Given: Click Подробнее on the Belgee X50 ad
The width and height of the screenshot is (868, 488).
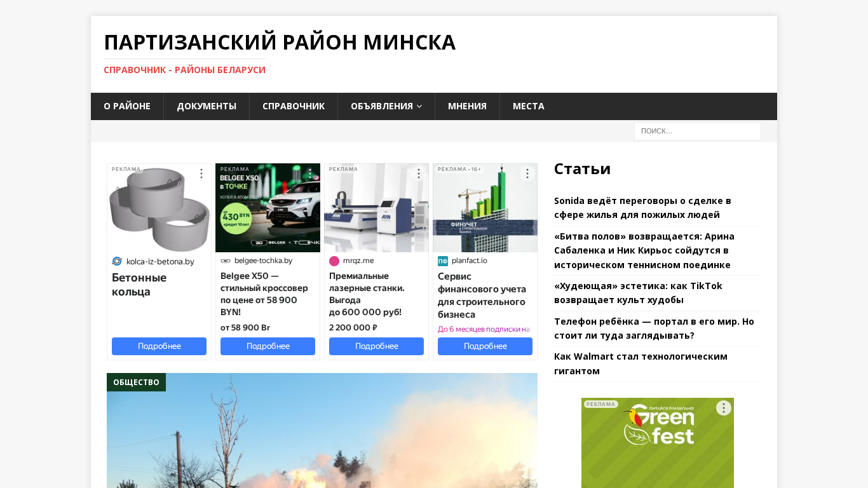Looking at the screenshot, I should [268, 346].
